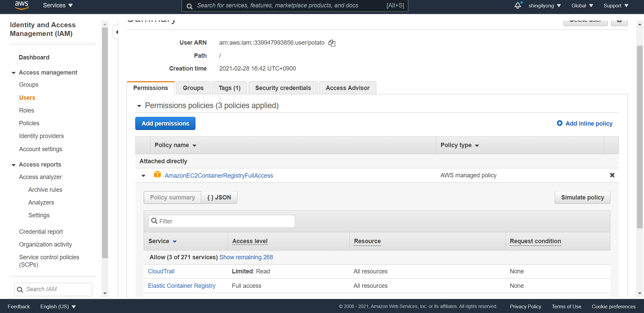This screenshot has height=313, width=644.
Task: Click the Add permissions button
Action: click(165, 124)
